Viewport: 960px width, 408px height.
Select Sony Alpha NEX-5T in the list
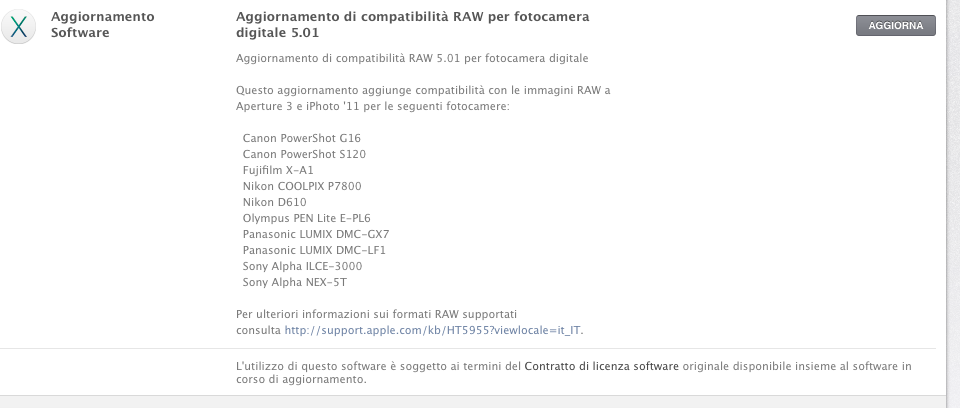point(295,282)
